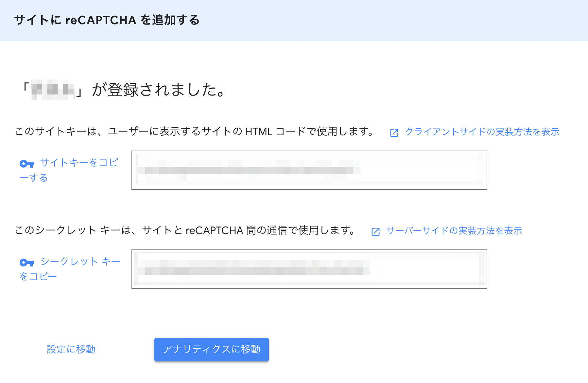The image size is (588, 383).
Task: Select the blurred secret key text box
Action: point(309,269)
